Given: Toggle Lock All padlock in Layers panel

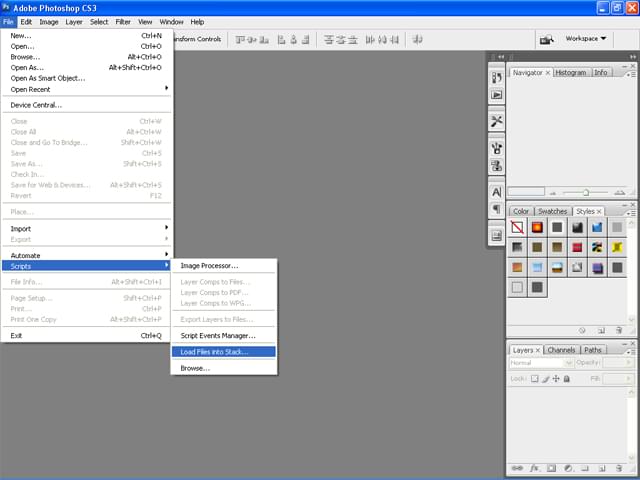Looking at the screenshot, I should click(x=567, y=379).
